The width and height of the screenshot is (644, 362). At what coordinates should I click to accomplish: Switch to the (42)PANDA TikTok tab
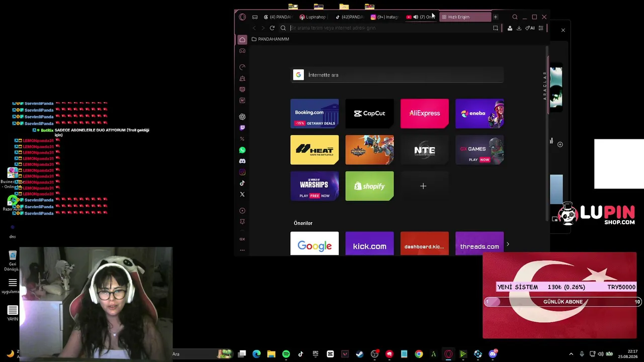[349, 17]
